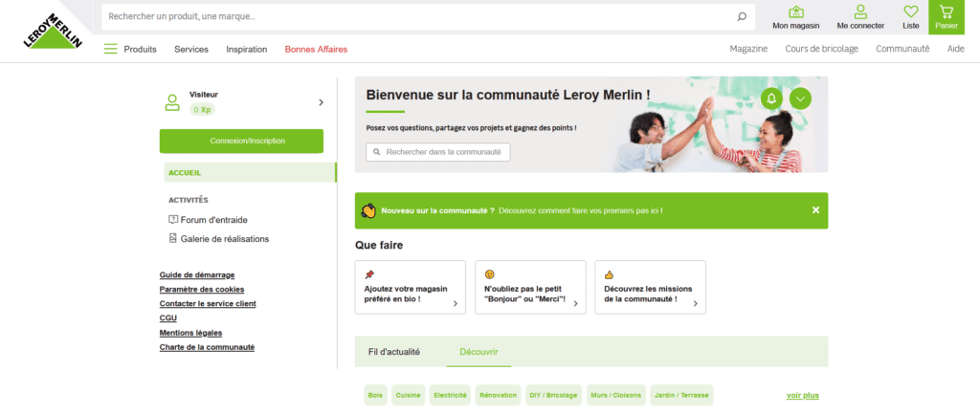This screenshot has width=980, height=415.
Task: Open arrow on N'oubliez pas le petit card
Action: (x=575, y=304)
